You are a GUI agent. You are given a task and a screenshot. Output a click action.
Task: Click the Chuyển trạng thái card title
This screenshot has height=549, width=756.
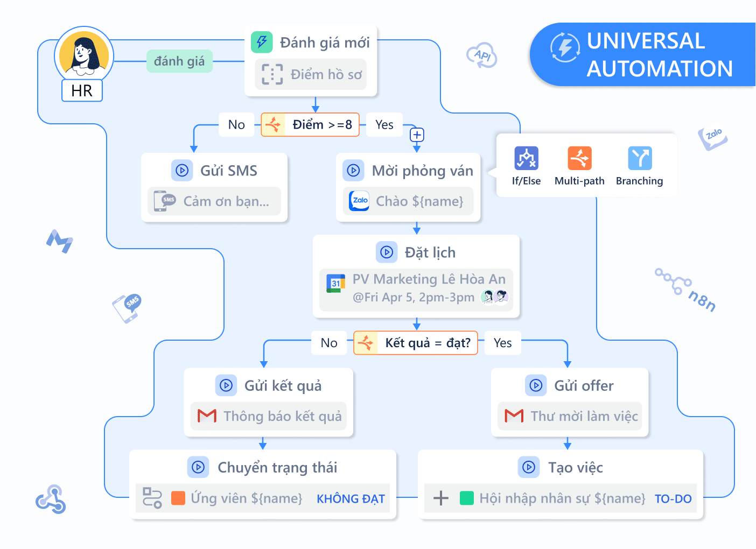(277, 468)
